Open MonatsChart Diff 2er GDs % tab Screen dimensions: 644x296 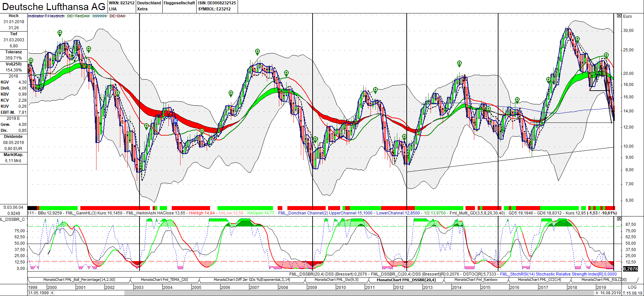point(252,280)
